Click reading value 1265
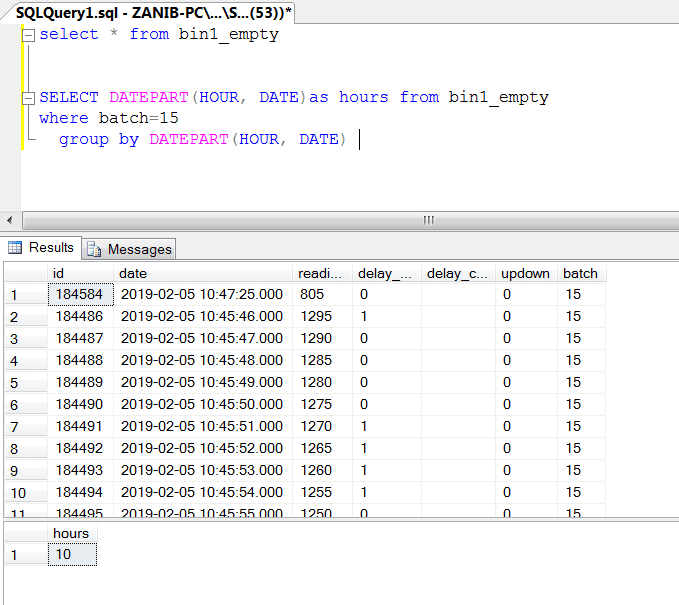Viewport: 679px width, 605px height. tap(322, 449)
